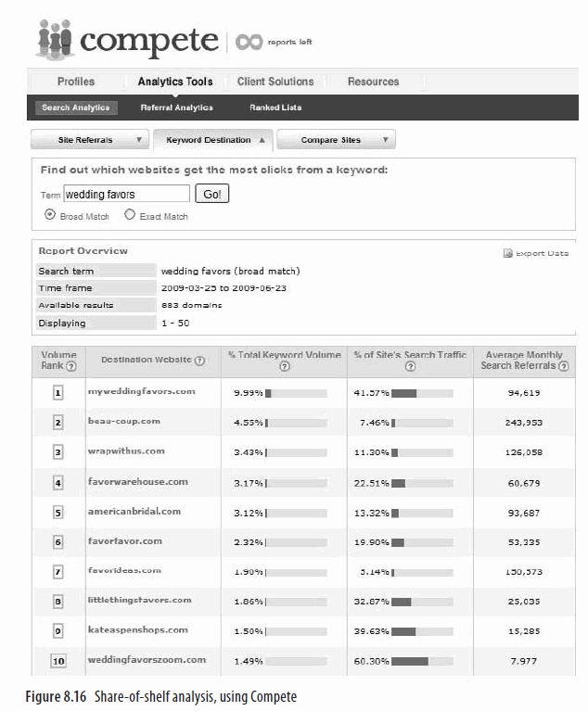
Task: Click help icon beside Volume Rank header
Action: [70, 366]
